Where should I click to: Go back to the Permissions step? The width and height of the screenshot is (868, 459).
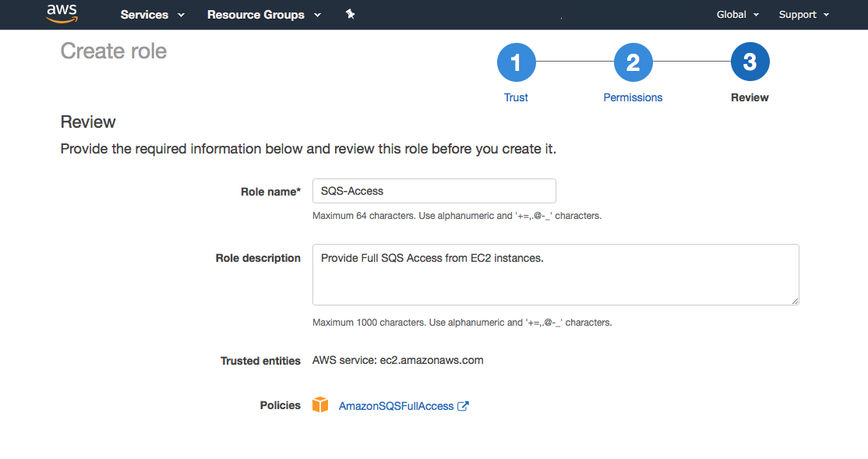[633, 97]
